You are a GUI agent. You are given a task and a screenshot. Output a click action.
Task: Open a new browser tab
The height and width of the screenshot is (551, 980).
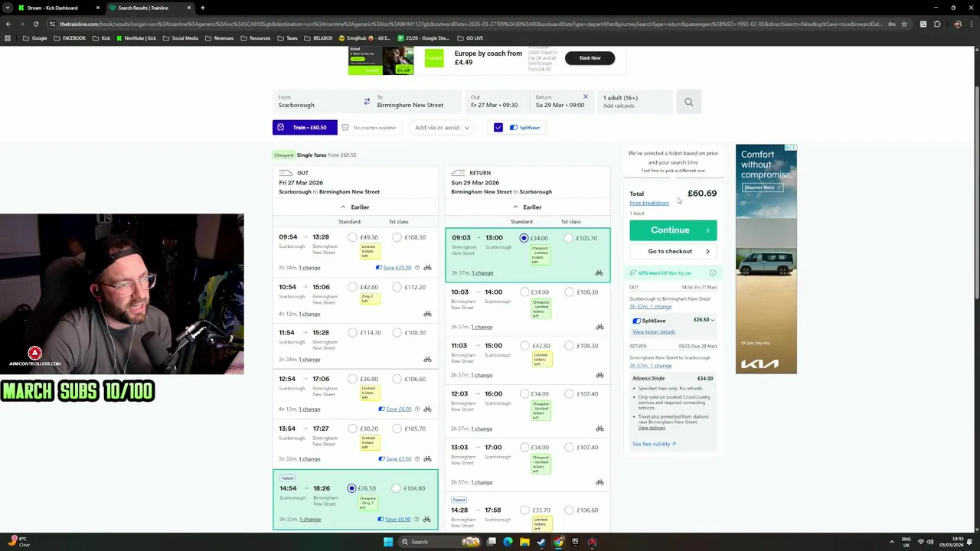click(202, 8)
